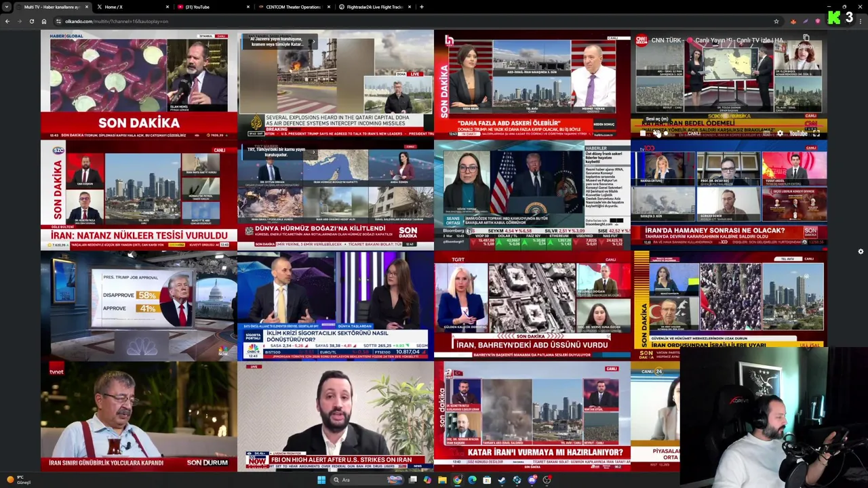Select the TRT Haber Hürmüz Boğazı stream

pyautogui.click(x=336, y=196)
